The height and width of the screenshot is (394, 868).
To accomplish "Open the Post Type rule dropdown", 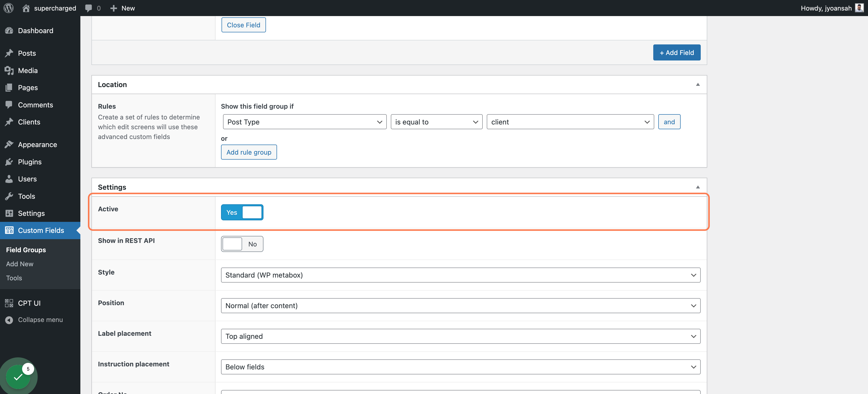I will (x=305, y=122).
